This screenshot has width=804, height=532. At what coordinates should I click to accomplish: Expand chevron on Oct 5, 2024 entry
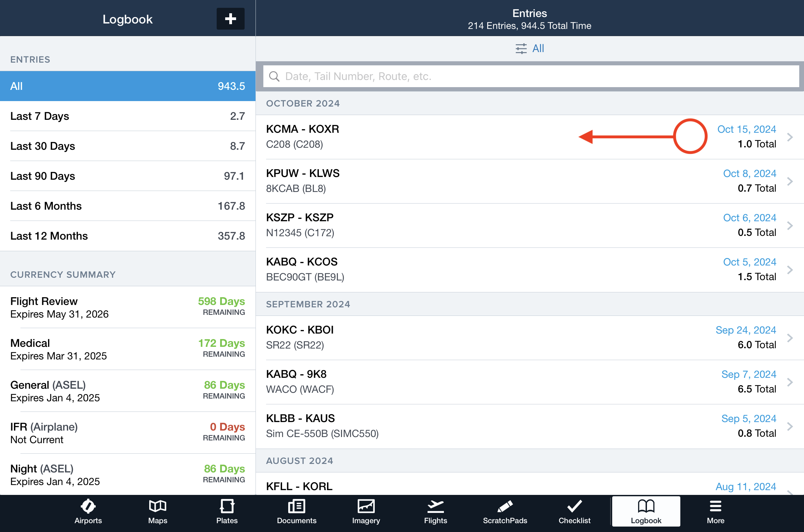pyautogui.click(x=790, y=270)
